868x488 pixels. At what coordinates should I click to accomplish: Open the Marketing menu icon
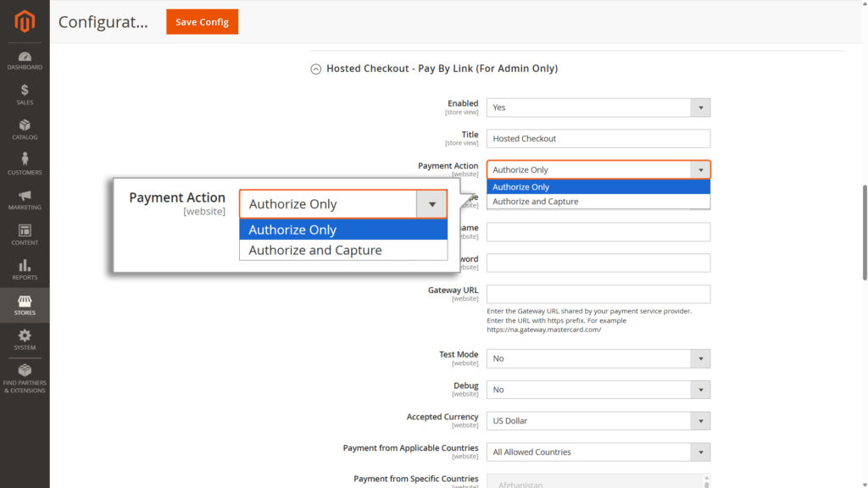point(25,195)
